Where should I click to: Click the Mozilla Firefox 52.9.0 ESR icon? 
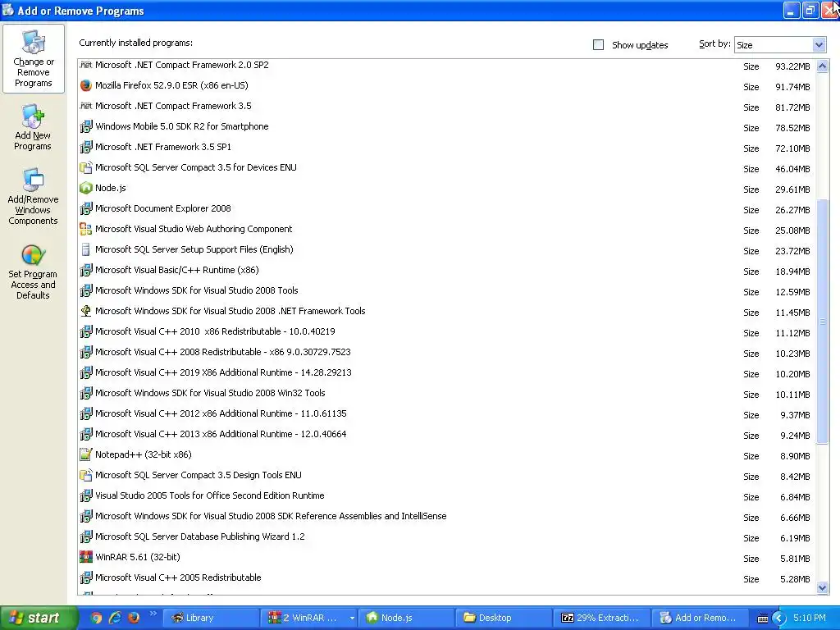[x=85, y=85]
